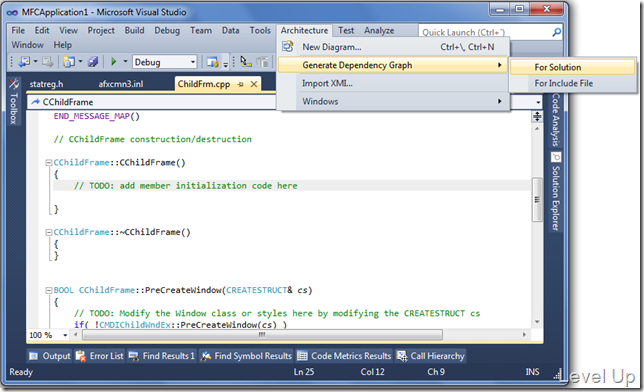Collapse the PreCreateWindow function block
Image resolution: width=644 pixels, height=392 pixels.
pos(48,291)
